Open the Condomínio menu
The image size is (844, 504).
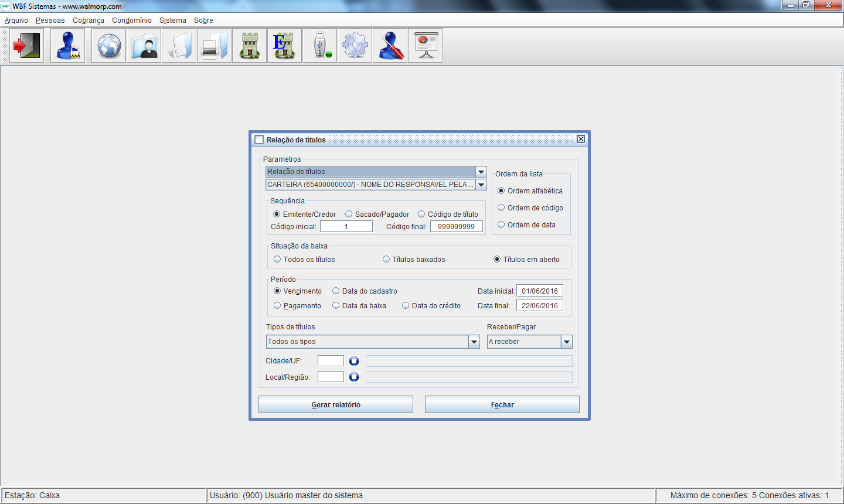click(x=132, y=21)
